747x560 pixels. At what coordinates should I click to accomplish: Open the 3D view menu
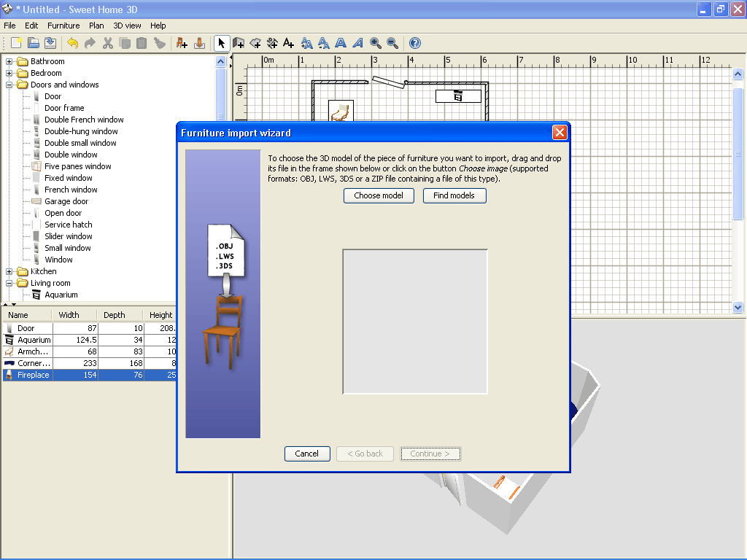coord(127,25)
